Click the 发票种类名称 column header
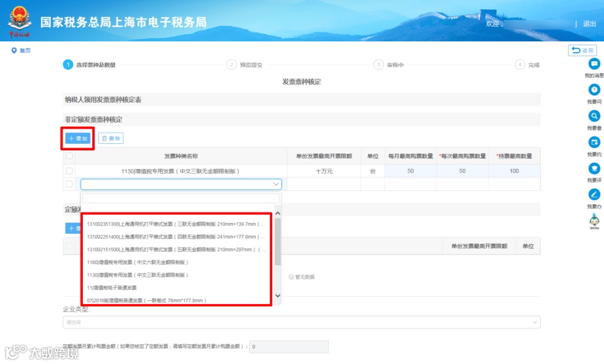This screenshot has width=604, height=364. pyautogui.click(x=181, y=156)
